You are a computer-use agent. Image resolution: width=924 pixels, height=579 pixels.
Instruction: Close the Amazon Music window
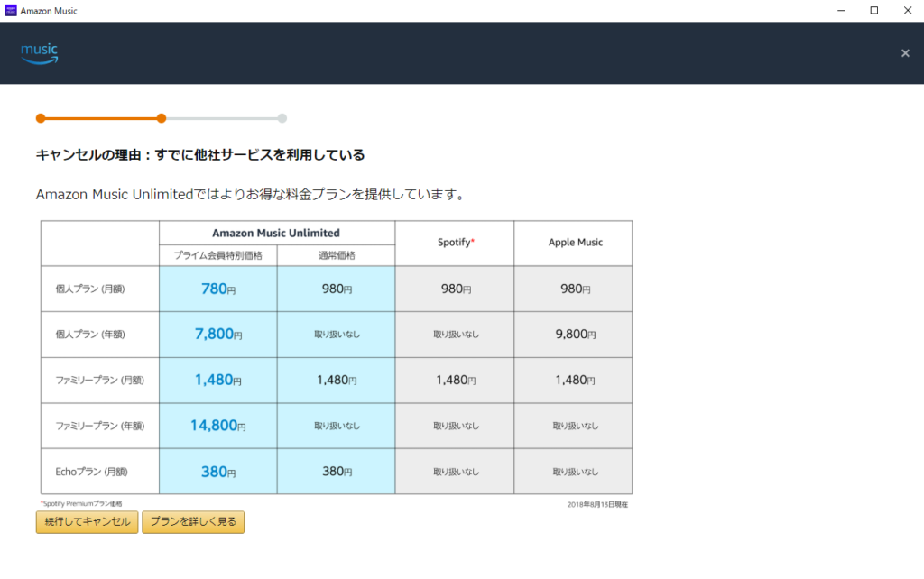pyautogui.click(x=908, y=11)
